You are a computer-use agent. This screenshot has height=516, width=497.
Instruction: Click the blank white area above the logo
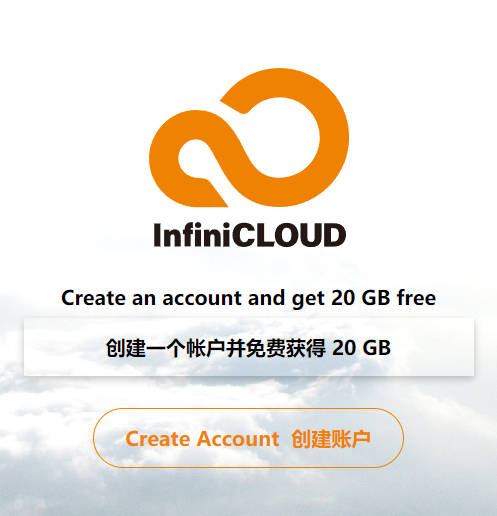click(x=249, y=32)
